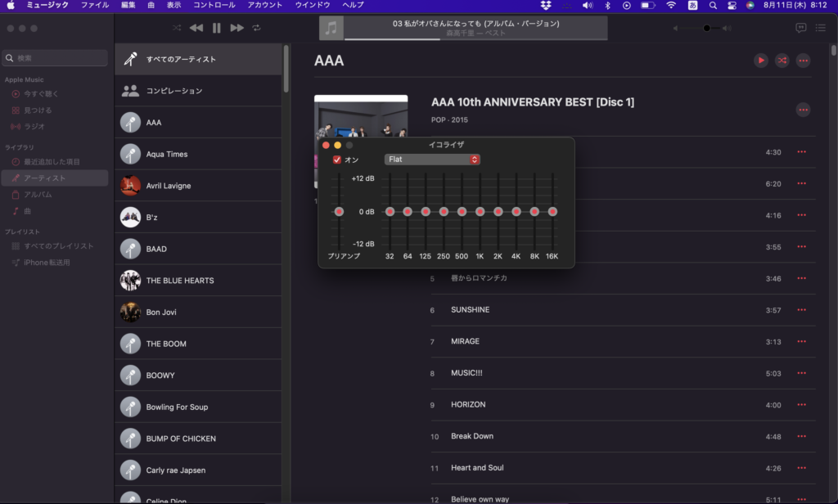Skip to the next track
838x504 pixels.
point(237,28)
